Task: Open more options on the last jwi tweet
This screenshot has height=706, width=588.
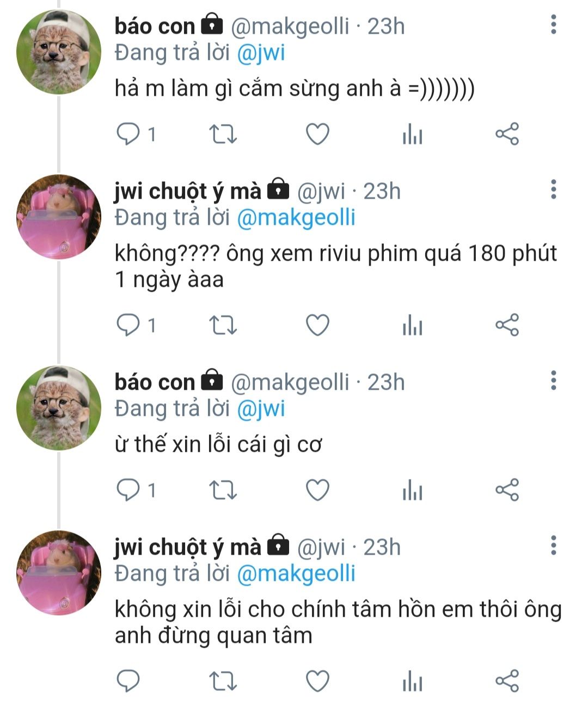Action: tap(554, 545)
